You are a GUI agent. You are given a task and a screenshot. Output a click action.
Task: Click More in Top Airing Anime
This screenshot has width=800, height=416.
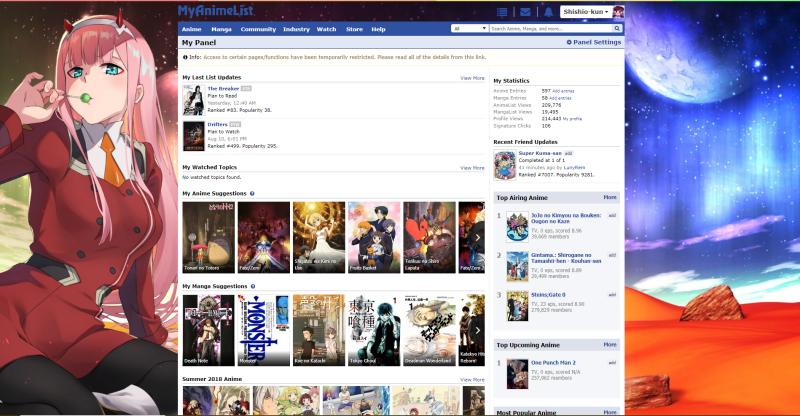(610, 198)
